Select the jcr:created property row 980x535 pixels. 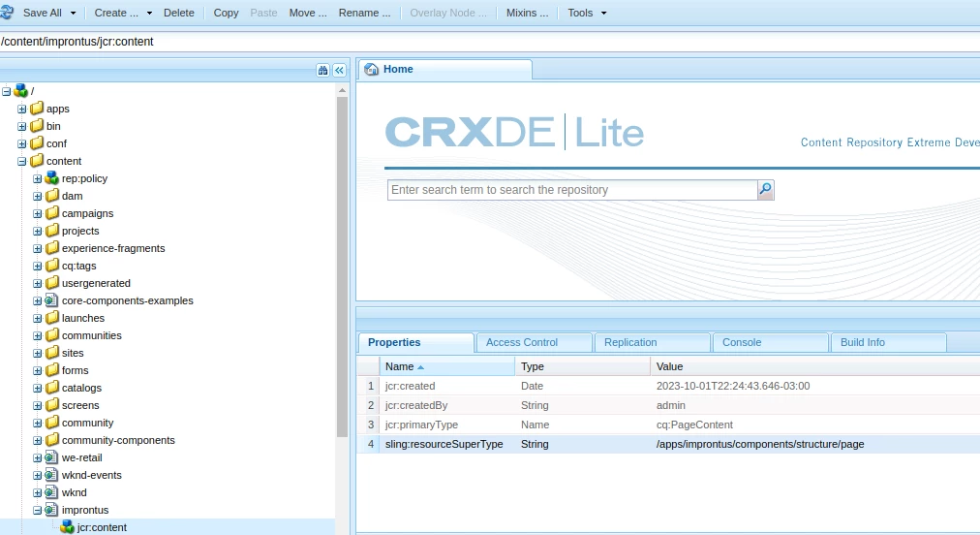669,386
